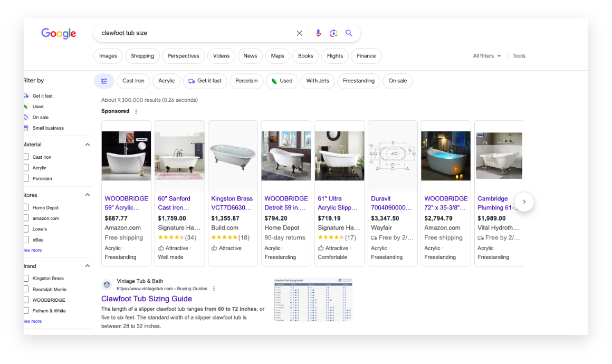Image resolution: width=612 pixels, height=364 pixels.
Task: Apply the Get it fast filter chip
Action: (205, 81)
